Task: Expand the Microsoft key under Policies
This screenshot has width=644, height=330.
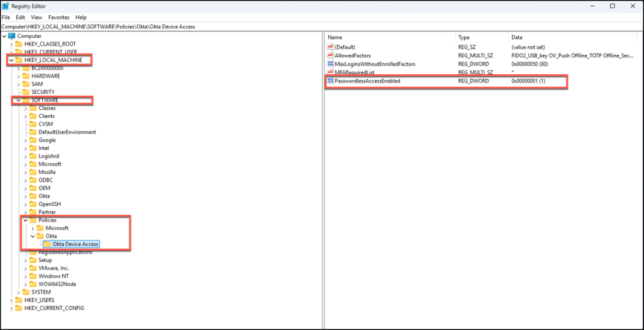Action: click(x=33, y=228)
